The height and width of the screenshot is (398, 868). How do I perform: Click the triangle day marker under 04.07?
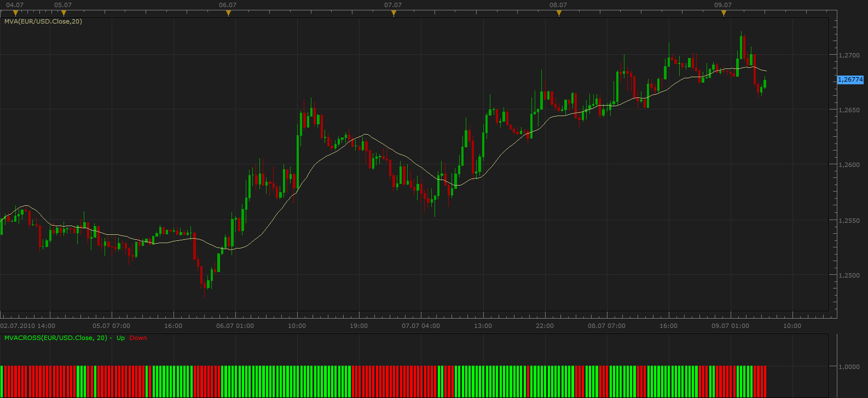15,13
